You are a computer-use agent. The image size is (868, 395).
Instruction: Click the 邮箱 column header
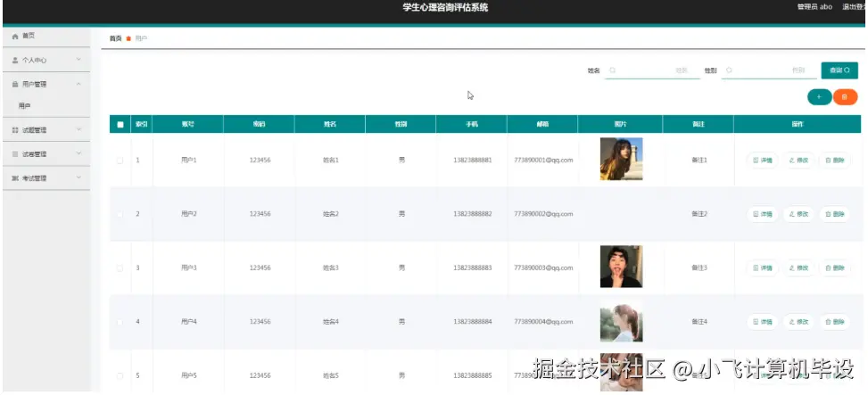(x=542, y=125)
